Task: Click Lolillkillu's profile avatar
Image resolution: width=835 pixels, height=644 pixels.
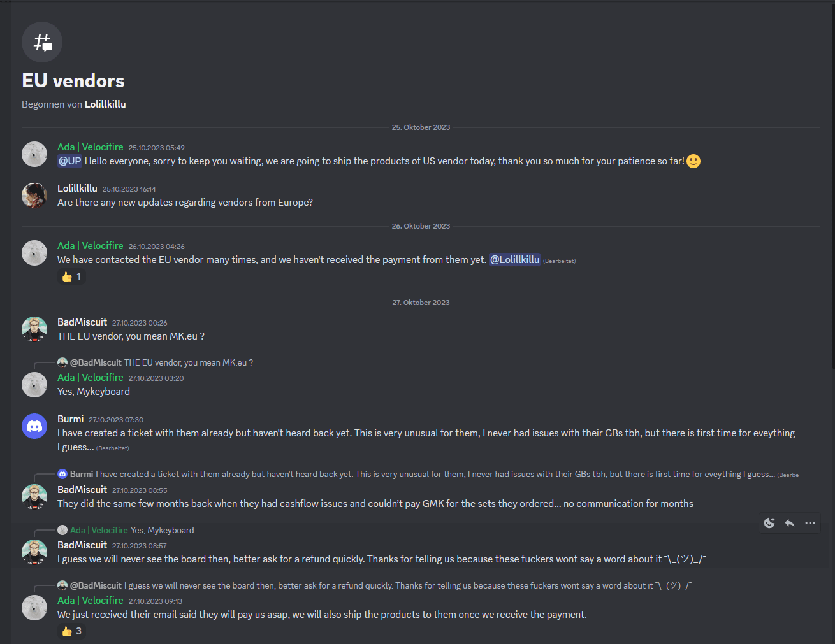Action: [x=34, y=196]
